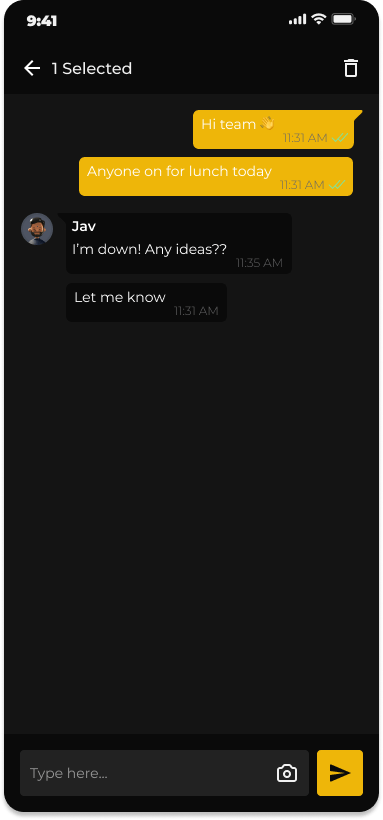Screen dimensions: 383x820
Task: Tap the Jav sender name
Action: click(84, 226)
